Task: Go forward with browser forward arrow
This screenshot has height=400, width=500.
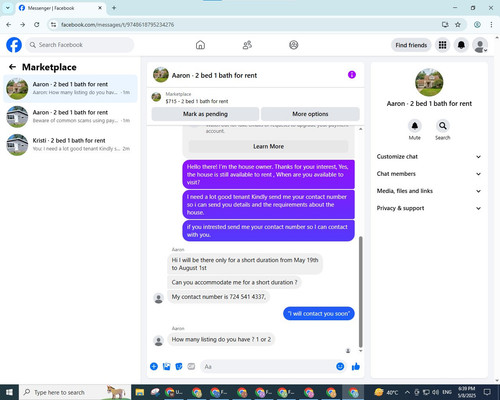Action: pyautogui.click(x=22, y=25)
